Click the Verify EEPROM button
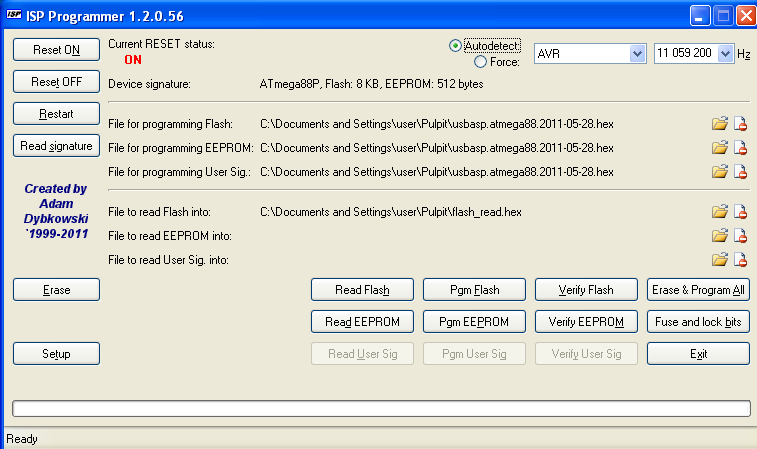This screenshot has height=449, width=757. coord(586,322)
